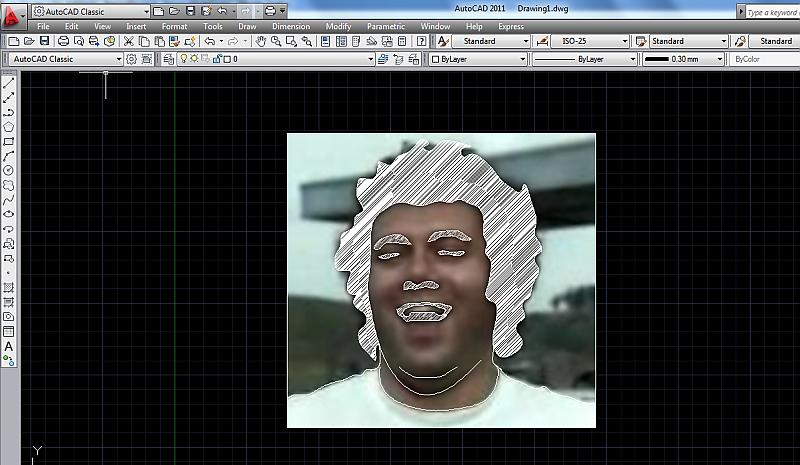
Task: Open the AutoCAD application menu logo
Action: [12, 17]
